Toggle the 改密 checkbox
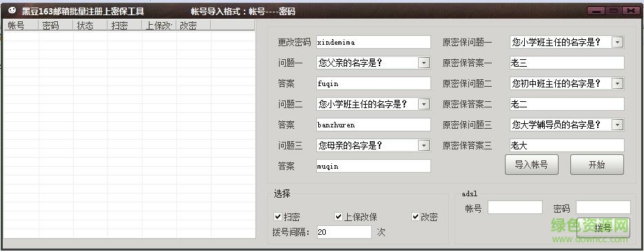Screen dimensions: 644x252 pyautogui.click(x=415, y=217)
